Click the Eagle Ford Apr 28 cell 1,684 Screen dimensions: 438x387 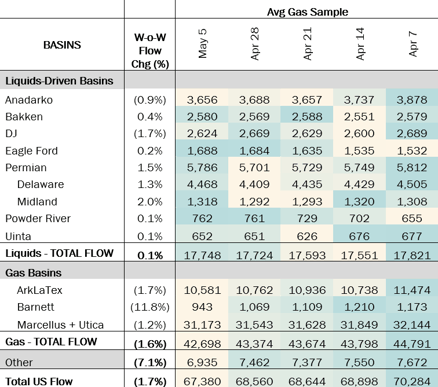click(255, 151)
